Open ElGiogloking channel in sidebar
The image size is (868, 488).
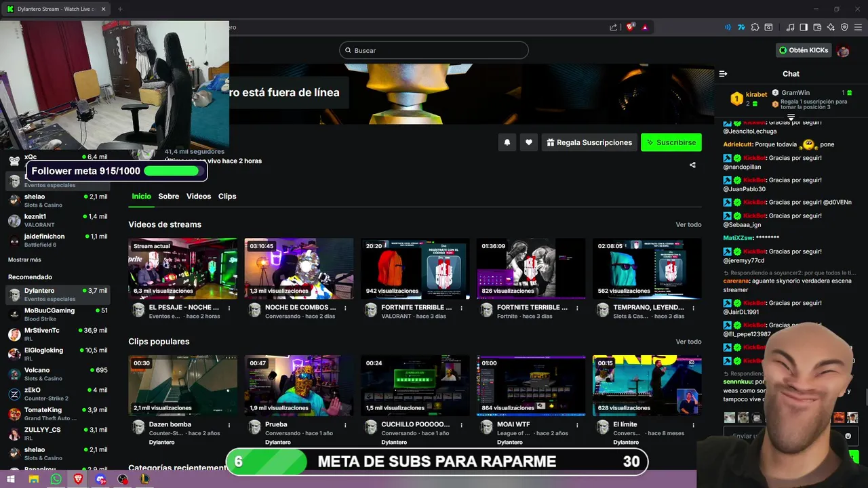(x=58, y=354)
